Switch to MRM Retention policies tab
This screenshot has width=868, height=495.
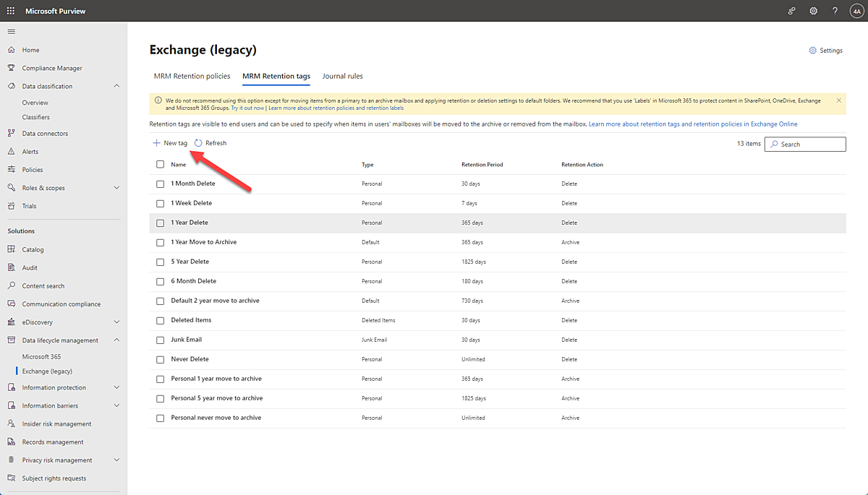click(x=192, y=76)
